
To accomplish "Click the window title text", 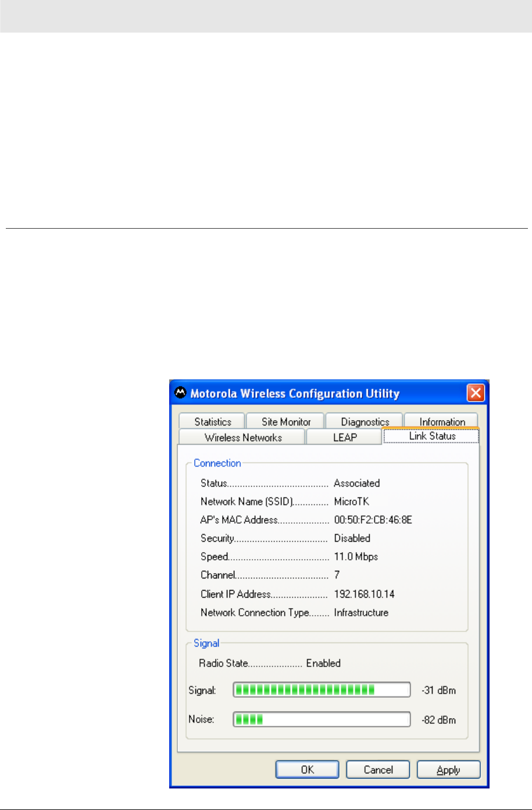I will tap(295, 393).
